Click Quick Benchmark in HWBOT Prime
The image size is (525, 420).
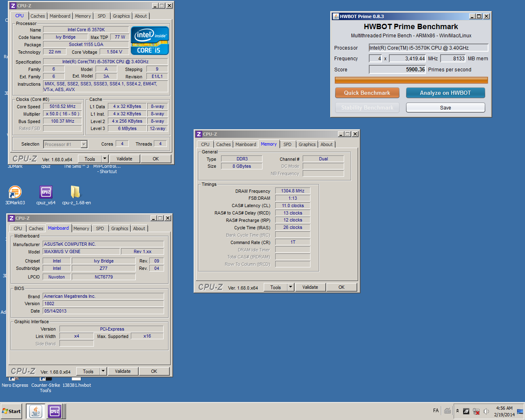pyautogui.click(x=367, y=93)
